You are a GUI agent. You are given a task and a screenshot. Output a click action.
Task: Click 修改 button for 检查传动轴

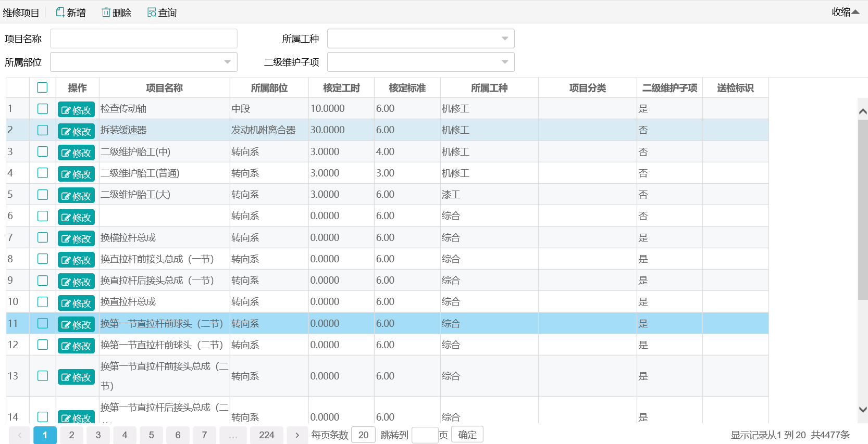[x=76, y=110]
